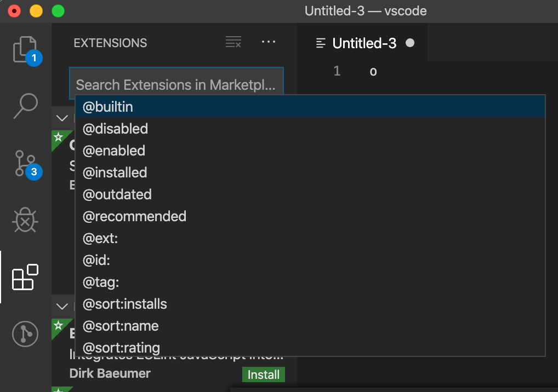The height and width of the screenshot is (392, 558).
Task: Select the @recommended filter entry
Action: click(x=134, y=216)
